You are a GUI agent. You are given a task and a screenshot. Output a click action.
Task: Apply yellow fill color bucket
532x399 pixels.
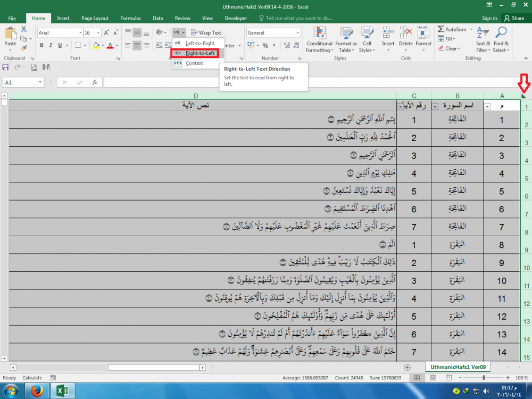click(x=96, y=45)
